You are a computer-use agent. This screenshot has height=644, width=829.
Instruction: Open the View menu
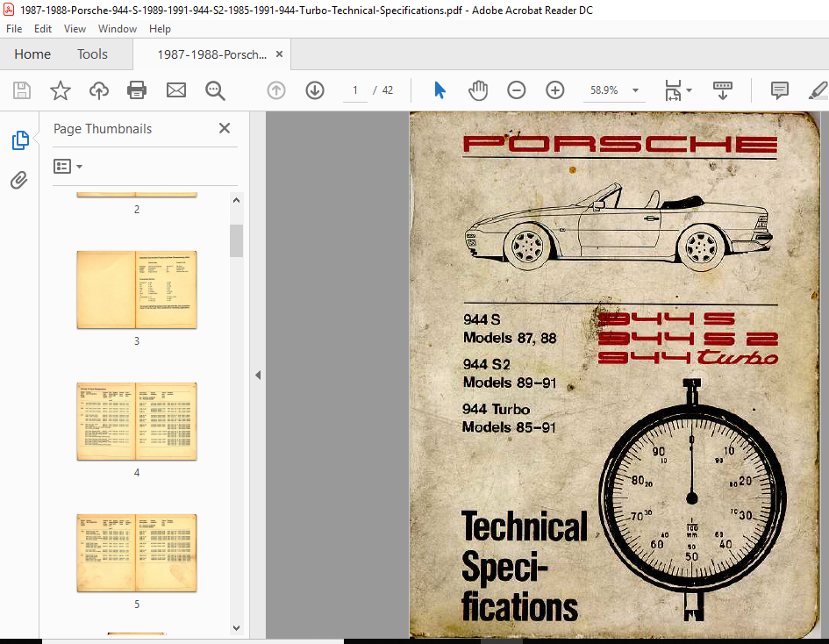click(x=75, y=29)
